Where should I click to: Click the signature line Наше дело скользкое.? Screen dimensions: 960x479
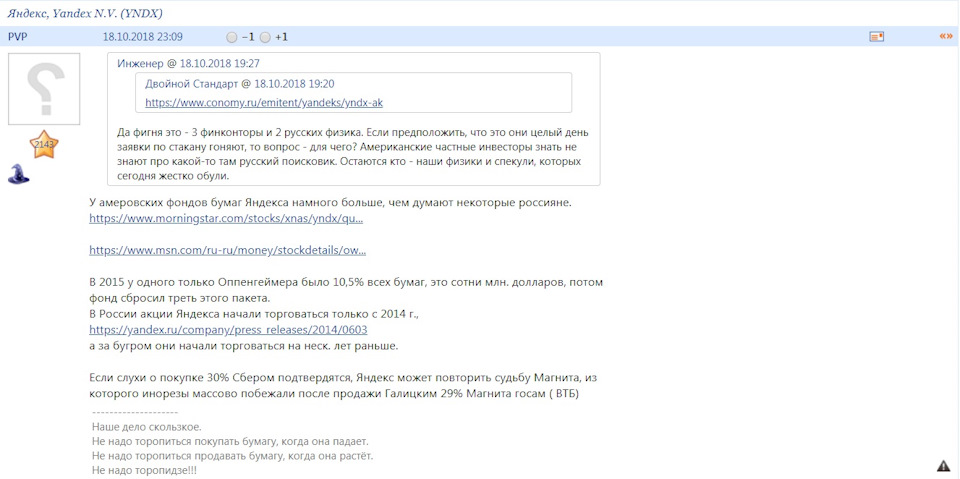tap(147, 426)
